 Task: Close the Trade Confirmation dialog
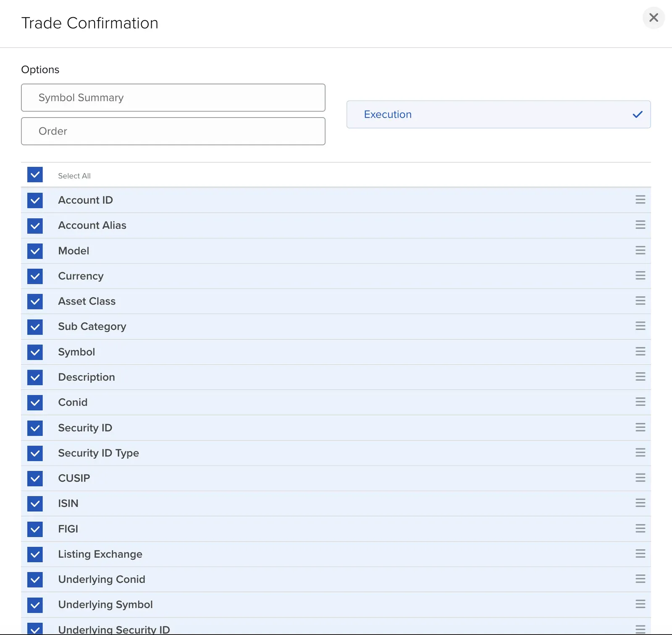(x=654, y=18)
